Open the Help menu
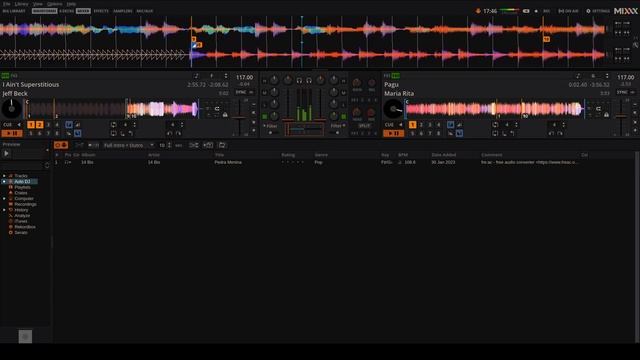640x360 pixels. point(71,4)
